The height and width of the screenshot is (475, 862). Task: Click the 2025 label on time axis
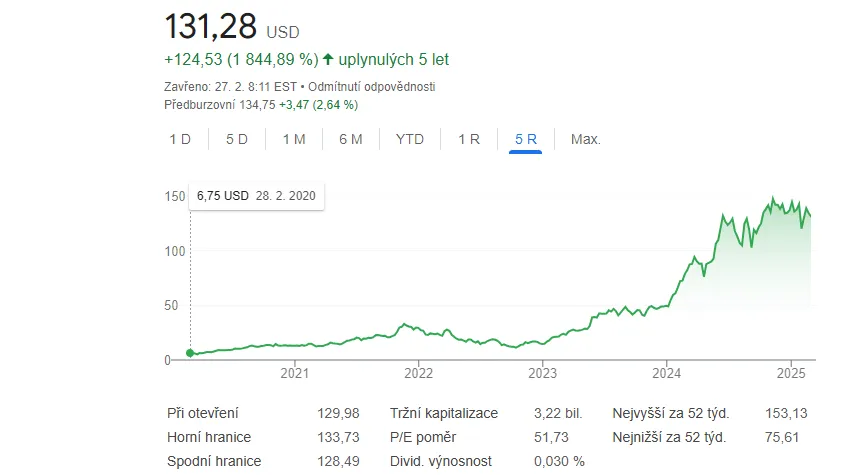[x=790, y=375]
